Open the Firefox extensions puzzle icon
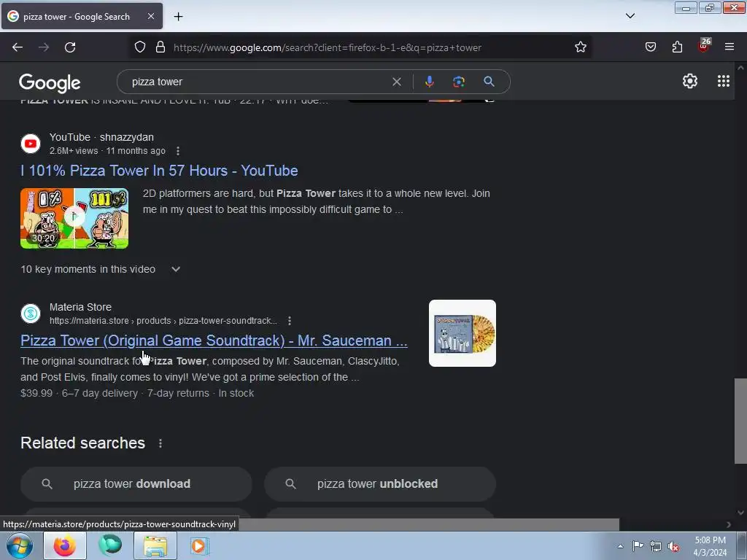The height and width of the screenshot is (560, 747). point(677,47)
